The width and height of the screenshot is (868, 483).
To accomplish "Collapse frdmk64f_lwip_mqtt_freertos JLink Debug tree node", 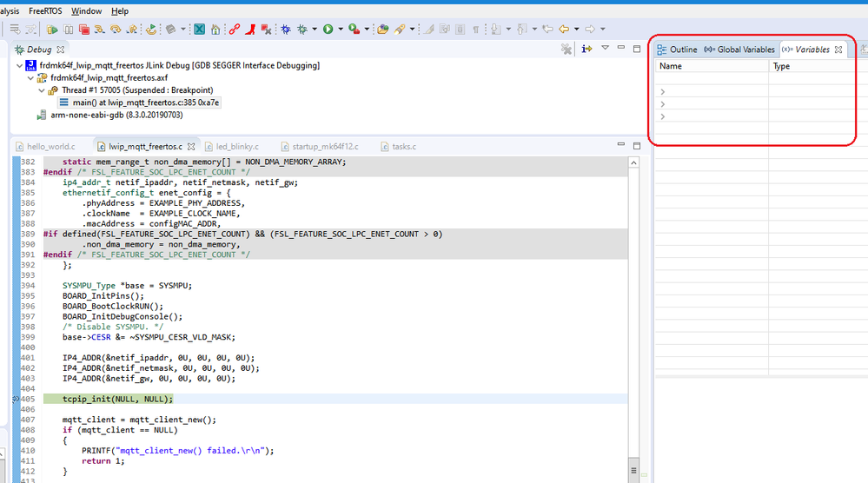I will coord(20,66).
